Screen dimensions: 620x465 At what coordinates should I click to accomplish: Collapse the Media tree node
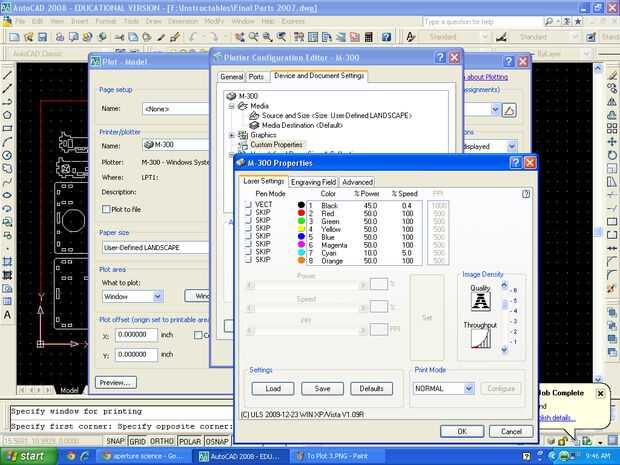[x=232, y=106]
